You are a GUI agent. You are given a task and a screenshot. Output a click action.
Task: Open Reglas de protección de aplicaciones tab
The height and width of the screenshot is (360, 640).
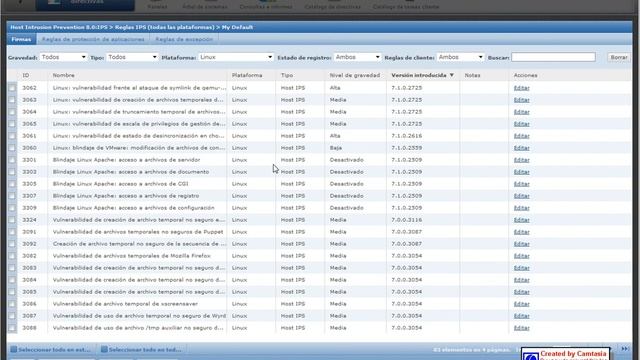click(93, 39)
